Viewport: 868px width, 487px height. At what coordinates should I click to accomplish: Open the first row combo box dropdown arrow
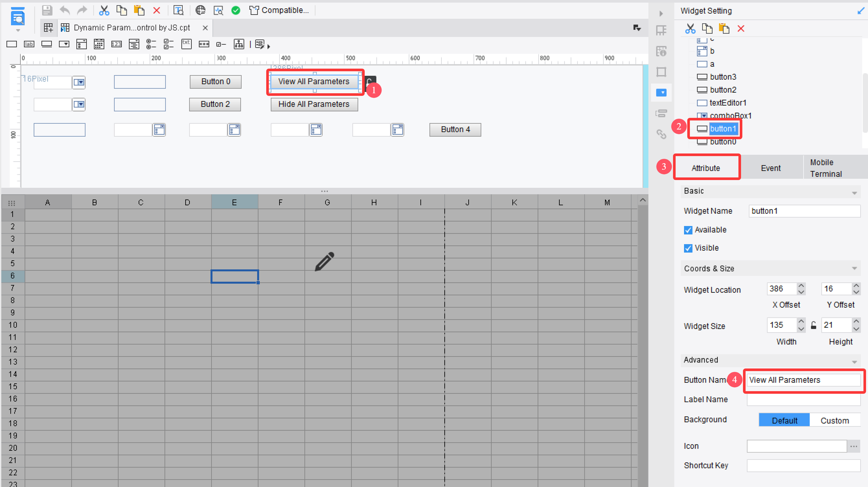[79, 82]
